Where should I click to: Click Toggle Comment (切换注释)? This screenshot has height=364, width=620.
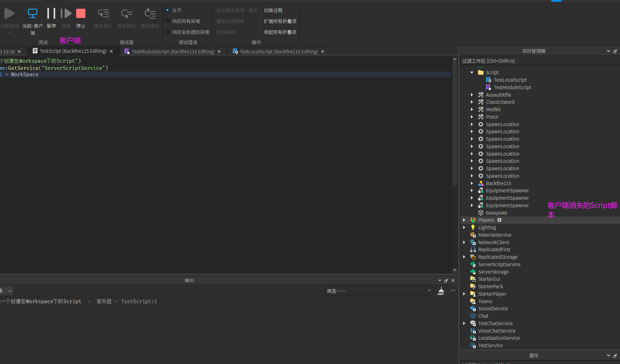click(x=273, y=10)
